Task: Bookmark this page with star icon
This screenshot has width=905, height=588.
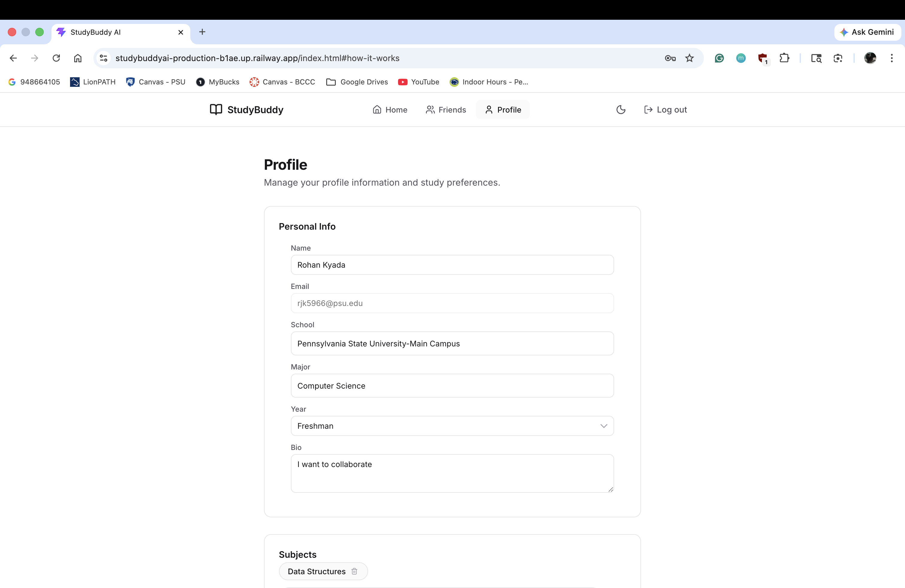Action: (690, 58)
